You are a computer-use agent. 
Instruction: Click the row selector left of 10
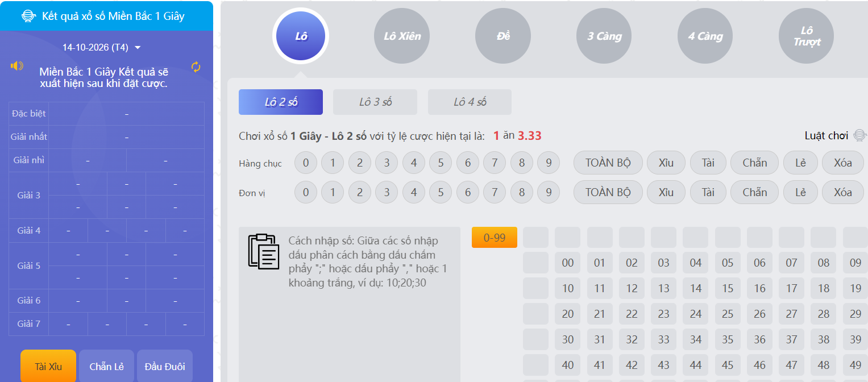coord(535,288)
